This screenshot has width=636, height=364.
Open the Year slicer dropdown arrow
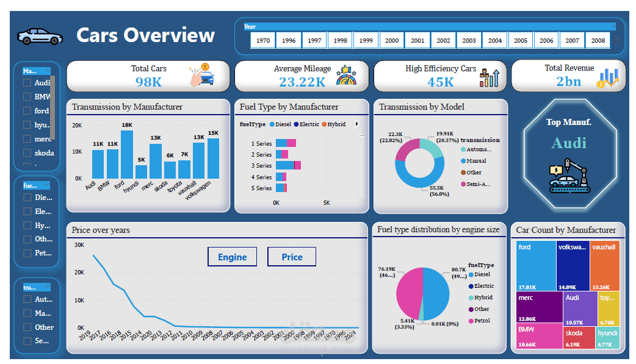(613, 27)
